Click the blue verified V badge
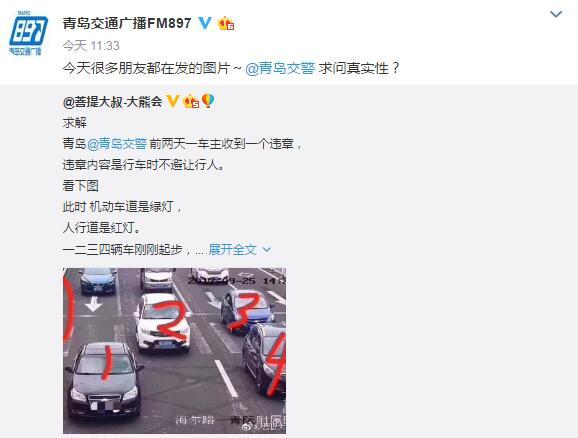This screenshot has width=578, height=438. [x=205, y=23]
